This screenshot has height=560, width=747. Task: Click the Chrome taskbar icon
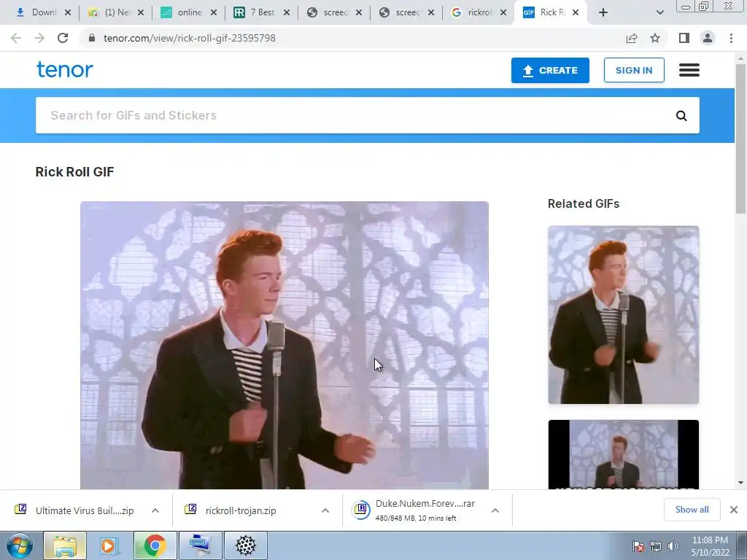155,545
